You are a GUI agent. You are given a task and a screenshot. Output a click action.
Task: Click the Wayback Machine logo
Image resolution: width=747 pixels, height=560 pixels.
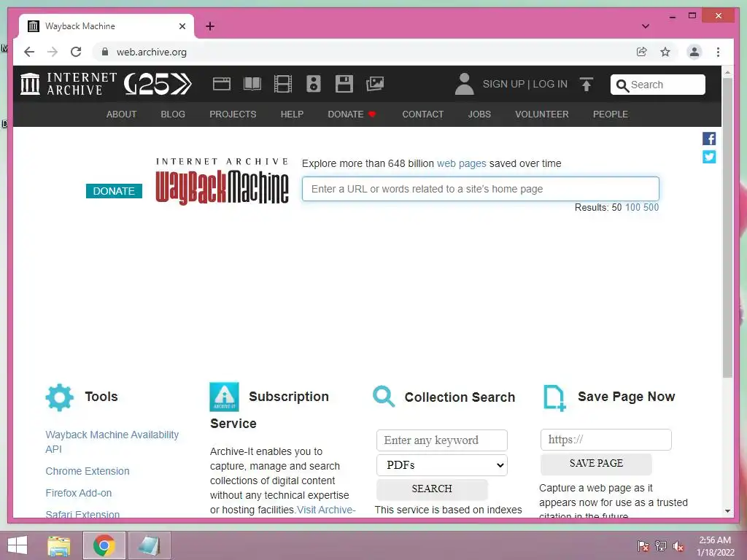(x=222, y=182)
